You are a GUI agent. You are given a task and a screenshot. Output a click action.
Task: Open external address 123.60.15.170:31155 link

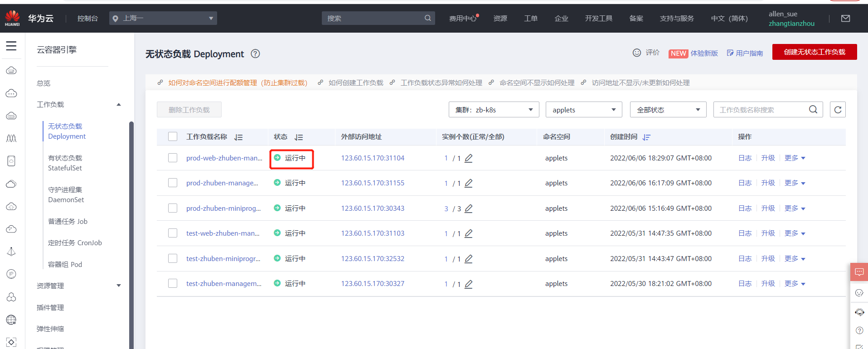click(x=373, y=183)
